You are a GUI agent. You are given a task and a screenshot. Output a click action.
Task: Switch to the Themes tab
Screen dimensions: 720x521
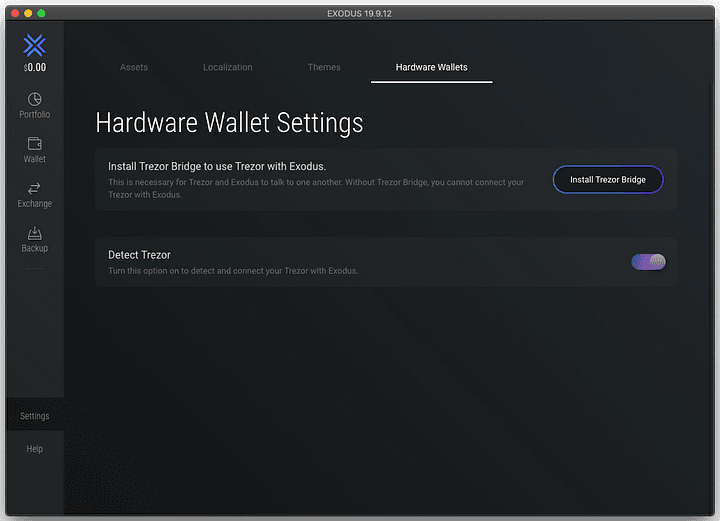pyautogui.click(x=324, y=67)
